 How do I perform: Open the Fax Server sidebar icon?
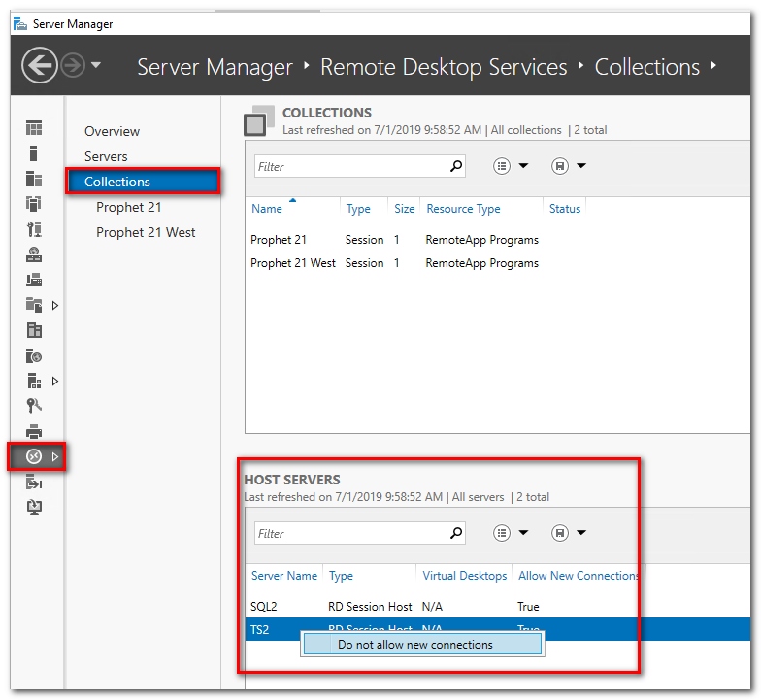click(34, 280)
